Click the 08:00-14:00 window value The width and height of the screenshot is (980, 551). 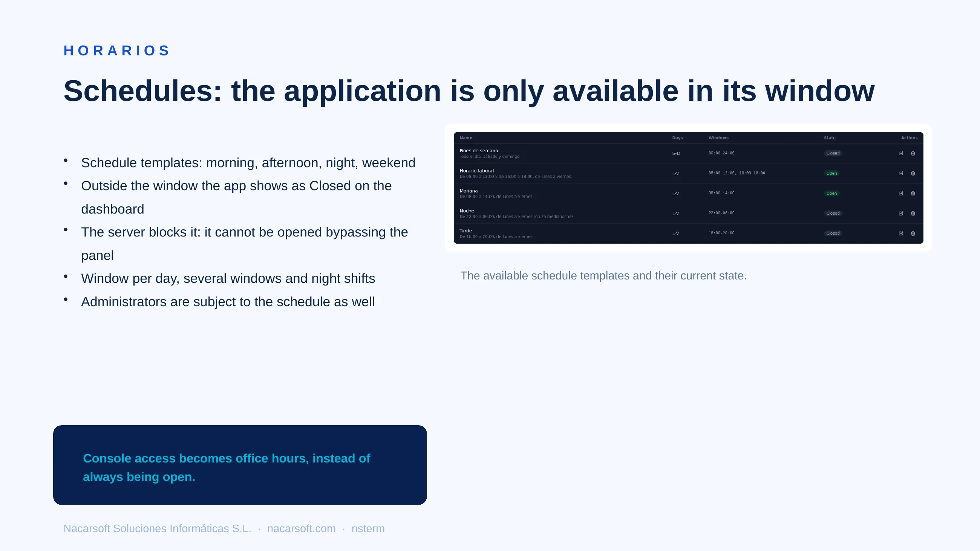pos(721,193)
